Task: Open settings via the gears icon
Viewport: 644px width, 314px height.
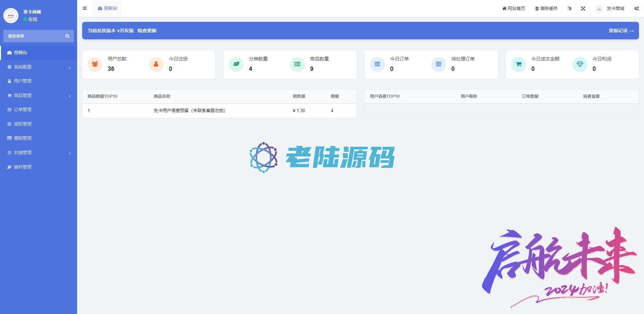Action: point(636,8)
